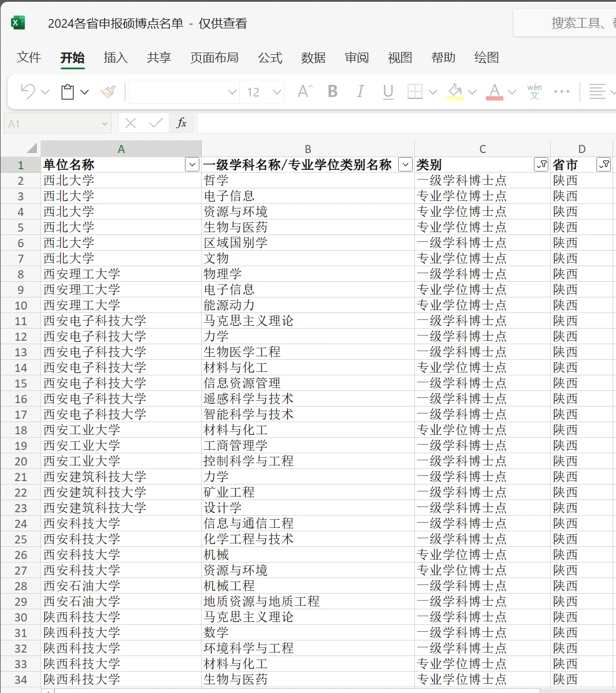The height and width of the screenshot is (693, 616).
Task: Click the Excel app logo icon
Action: click(x=18, y=23)
